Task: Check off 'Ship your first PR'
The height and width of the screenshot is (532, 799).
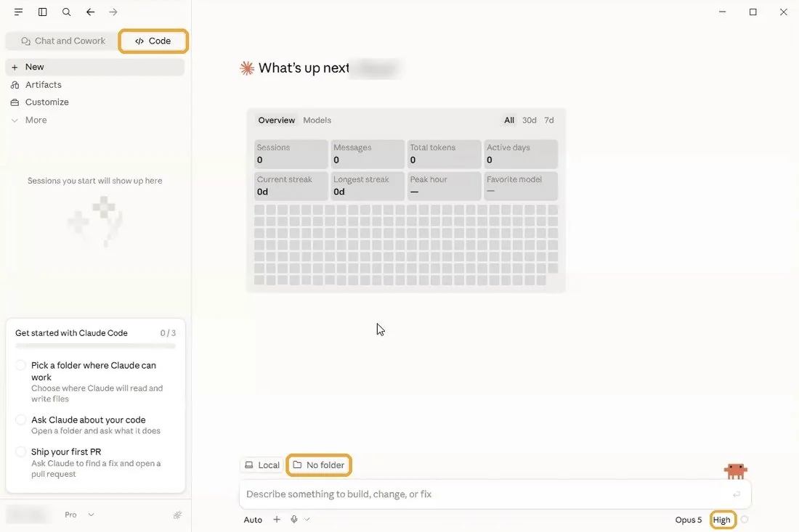Action: [x=20, y=451]
